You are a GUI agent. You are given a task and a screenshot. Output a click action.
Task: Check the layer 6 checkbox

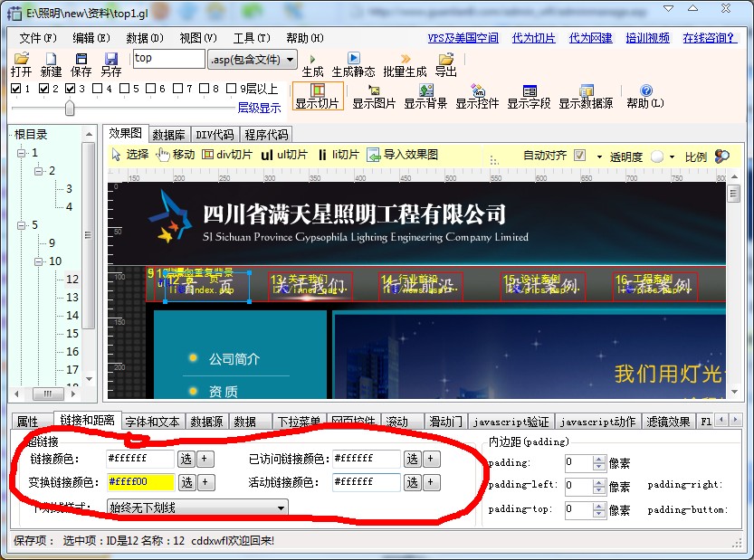150,89
